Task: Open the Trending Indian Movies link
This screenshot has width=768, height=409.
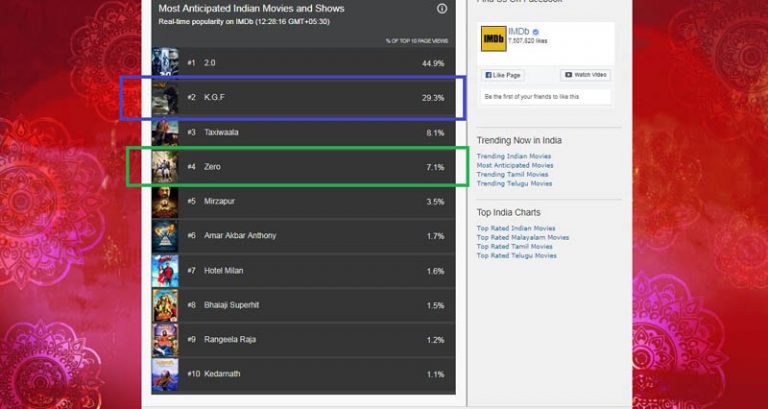Action: pos(514,156)
